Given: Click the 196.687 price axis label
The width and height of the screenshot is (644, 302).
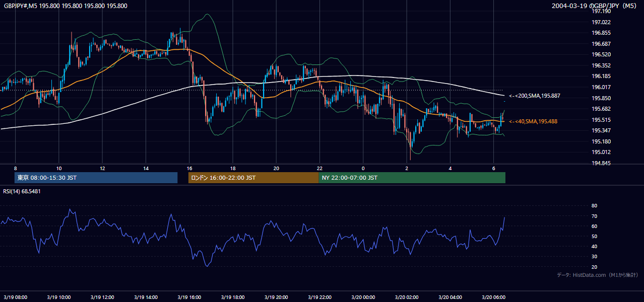Looking at the screenshot, I should coord(601,44).
